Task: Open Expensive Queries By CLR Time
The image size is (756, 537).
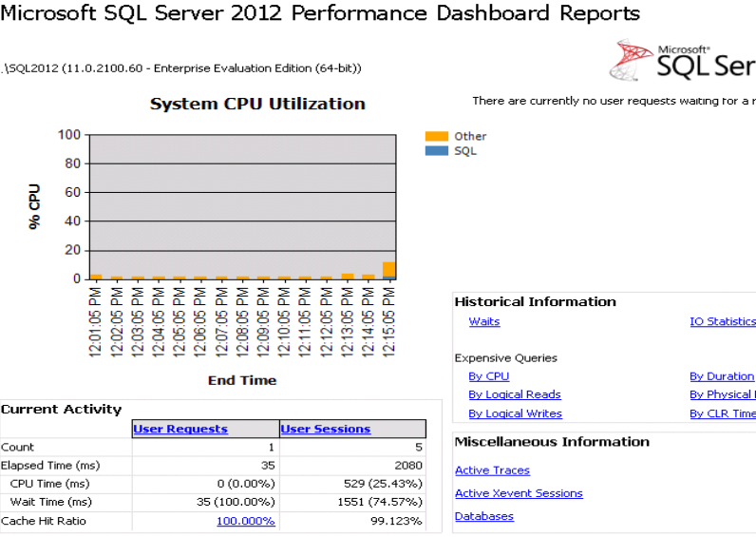Action: click(x=723, y=413)
